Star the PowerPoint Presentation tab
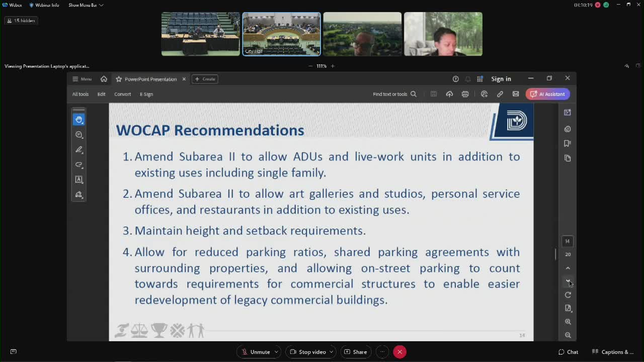The image size is (644, 362). click(x=119, y=79)
